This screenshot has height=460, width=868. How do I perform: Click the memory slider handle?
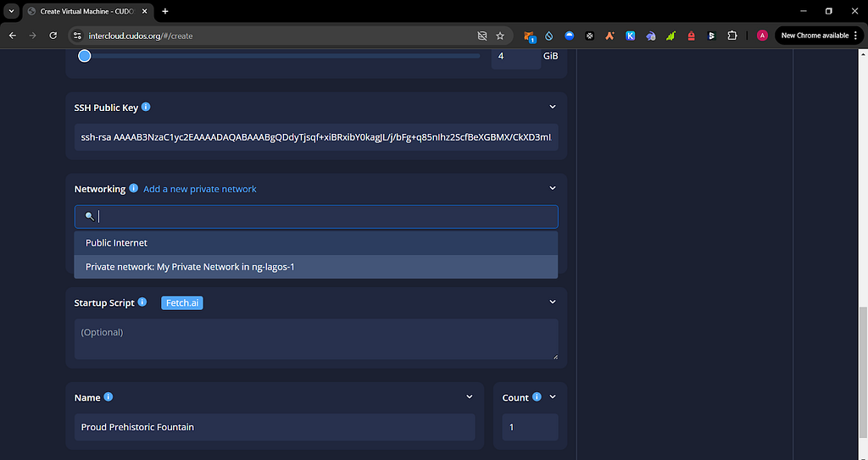click(84, 56)
